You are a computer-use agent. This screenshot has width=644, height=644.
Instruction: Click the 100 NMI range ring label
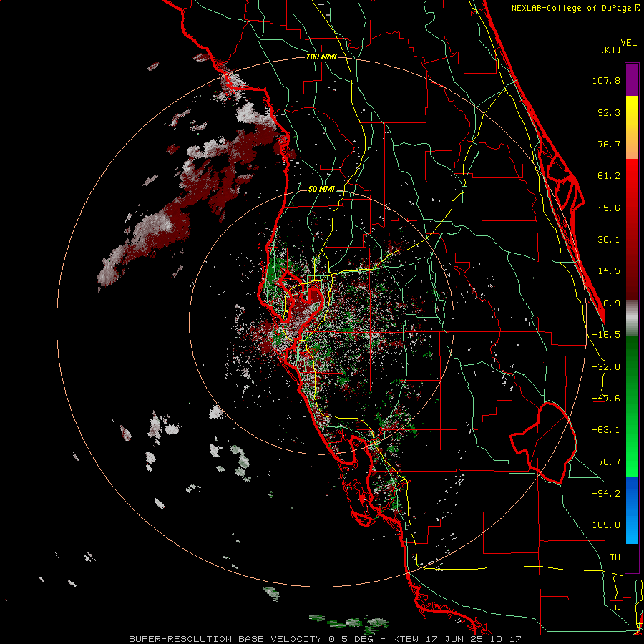point(321,57)
